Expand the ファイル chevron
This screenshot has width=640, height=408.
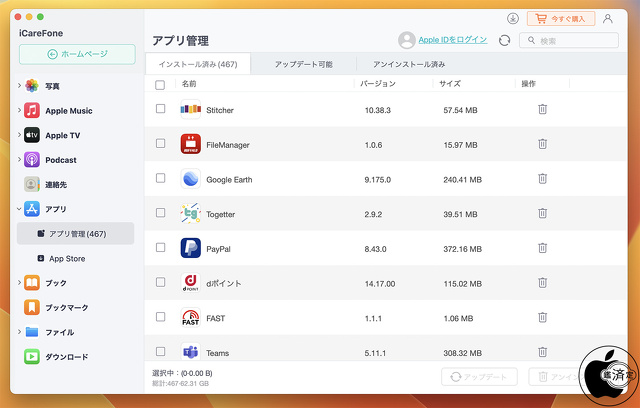point(19,332)
